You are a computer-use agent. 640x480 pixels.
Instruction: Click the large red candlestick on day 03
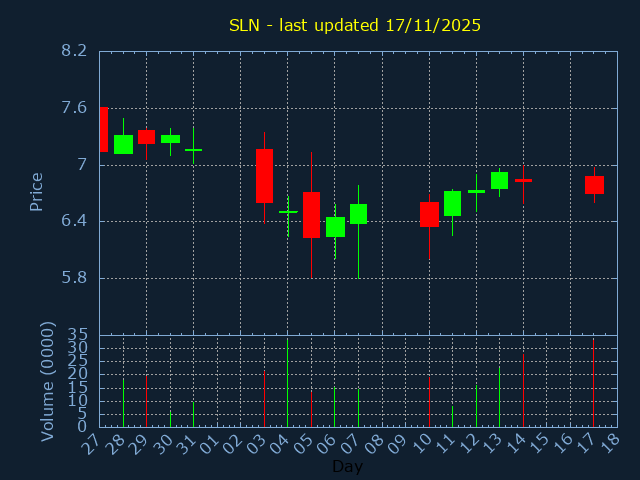(264, 176)
